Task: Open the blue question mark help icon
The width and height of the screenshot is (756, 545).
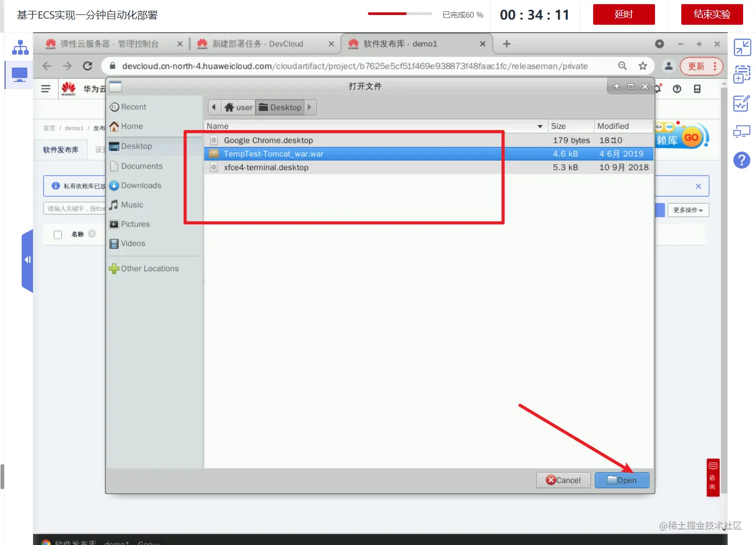Action: [742, 160]
